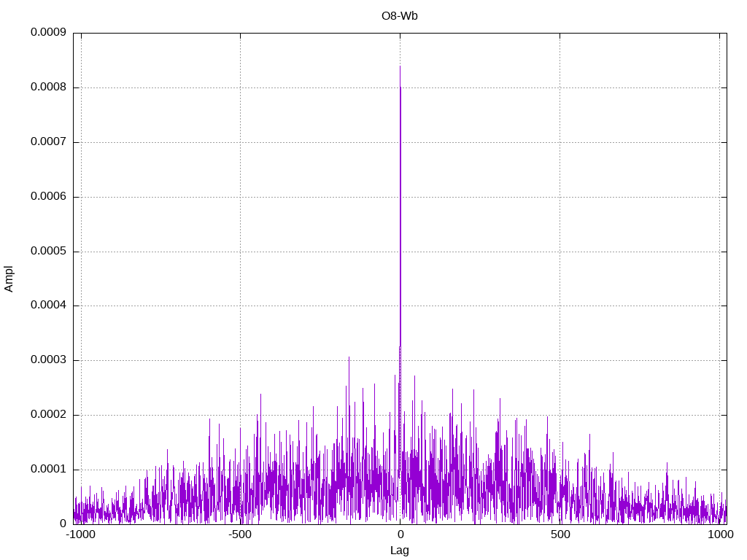Click the 0.0005 y-axis tick label
Image resolution: width=747 pixels, height=560 pixels.
[x=48, y=251]
